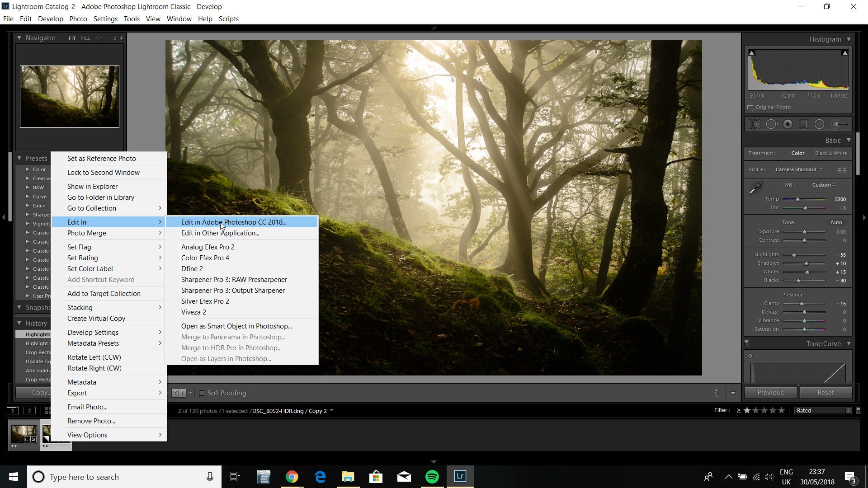
Task: Click the Previous button
Action: click(770, 392)
